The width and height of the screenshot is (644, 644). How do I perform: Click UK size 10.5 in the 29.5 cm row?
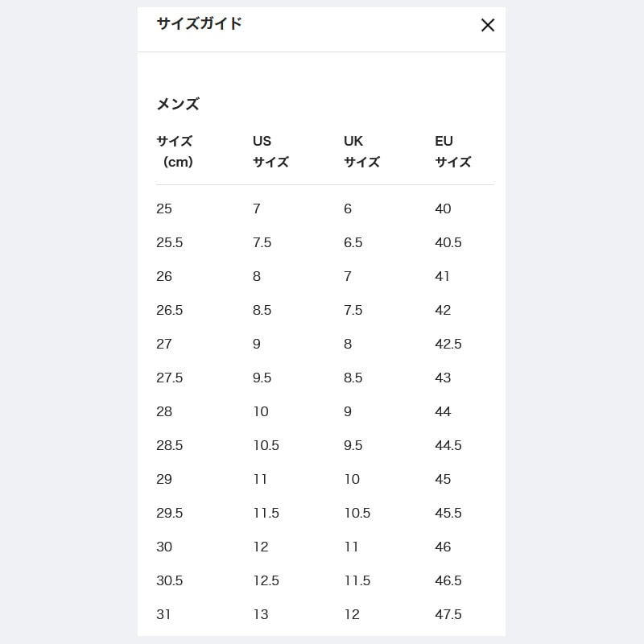coord(357,513)
